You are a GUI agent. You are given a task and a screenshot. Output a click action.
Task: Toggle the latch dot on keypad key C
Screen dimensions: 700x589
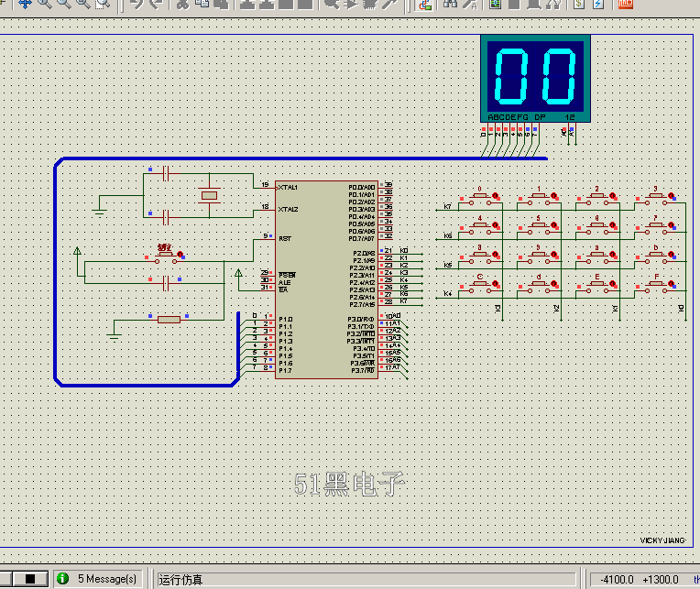[495, 283]
